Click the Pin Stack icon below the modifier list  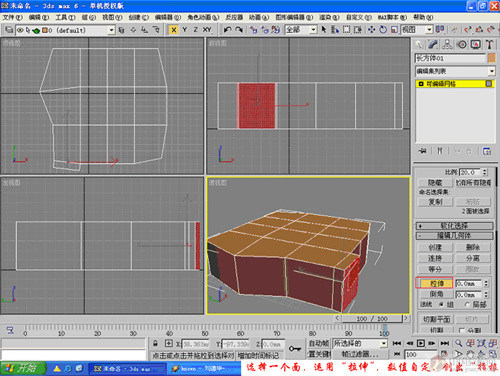[422, 151]
